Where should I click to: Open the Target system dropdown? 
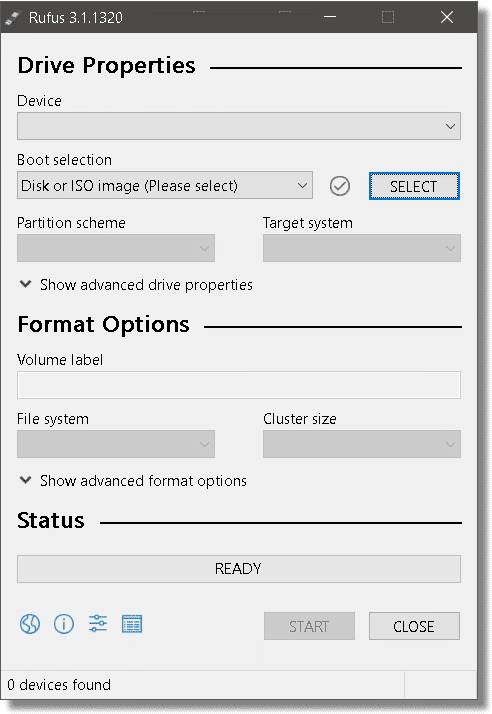[362, 248]
